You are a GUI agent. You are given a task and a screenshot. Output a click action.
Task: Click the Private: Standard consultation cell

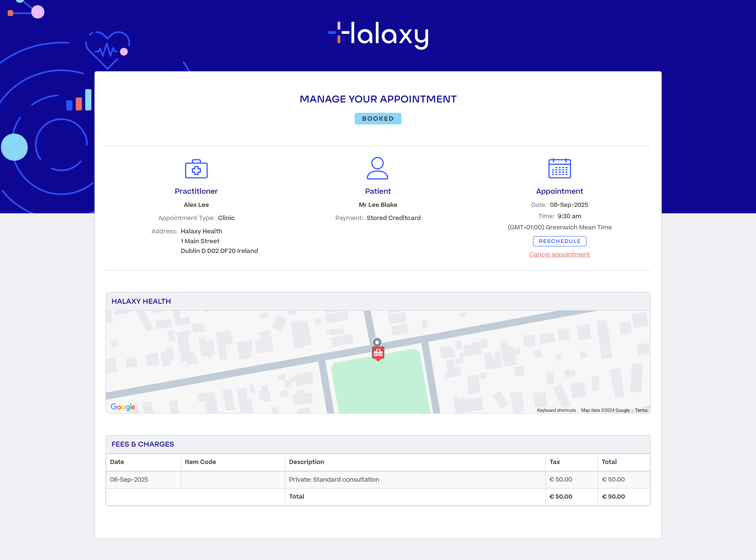[415, 479]
